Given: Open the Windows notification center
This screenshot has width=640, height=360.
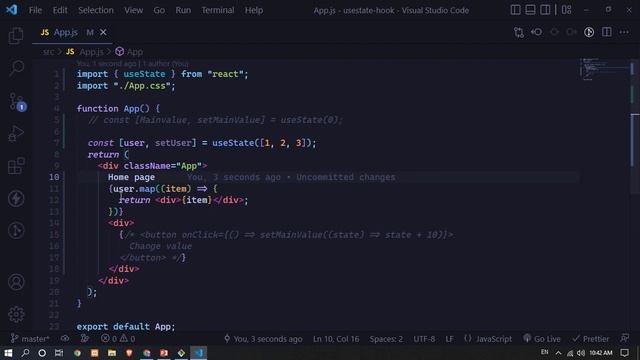Looking at the screenshot, I should [x=624, y=353].
